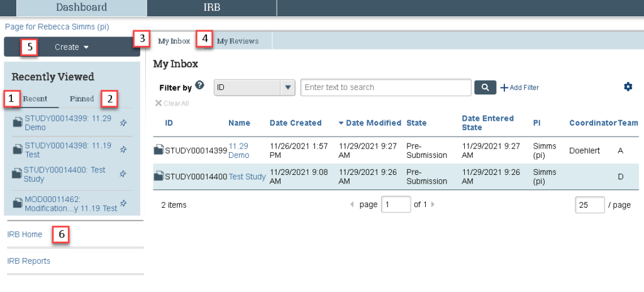Screen dimensions: 644x292
Task: Click the search magnifier button
Action: click(485, 87)
